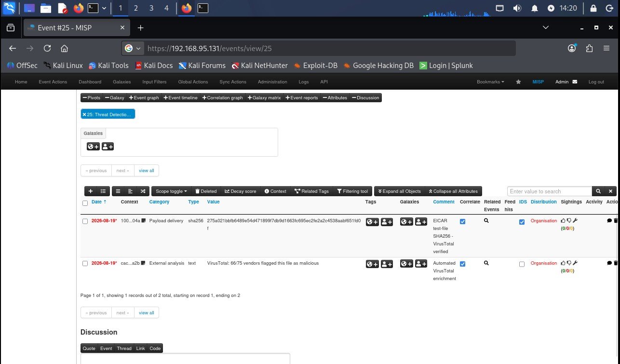Toggle select-all checkbox in attribute table header
Viewport: 620px width, 364px height.
point(85,203)
